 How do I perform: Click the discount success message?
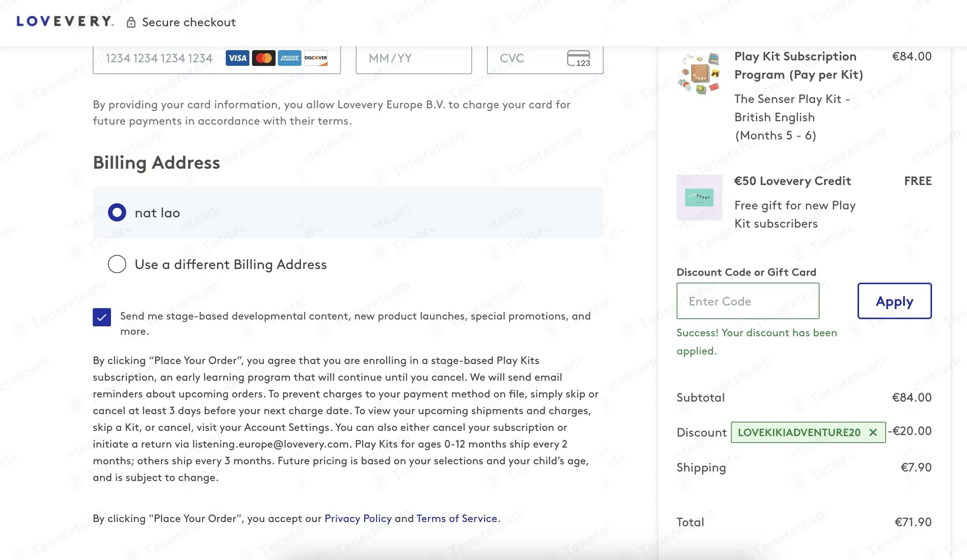pos(757,342)
